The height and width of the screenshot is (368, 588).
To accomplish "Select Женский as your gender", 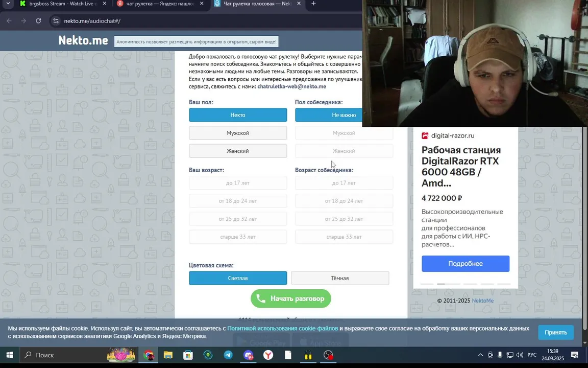I will (238, 151).
